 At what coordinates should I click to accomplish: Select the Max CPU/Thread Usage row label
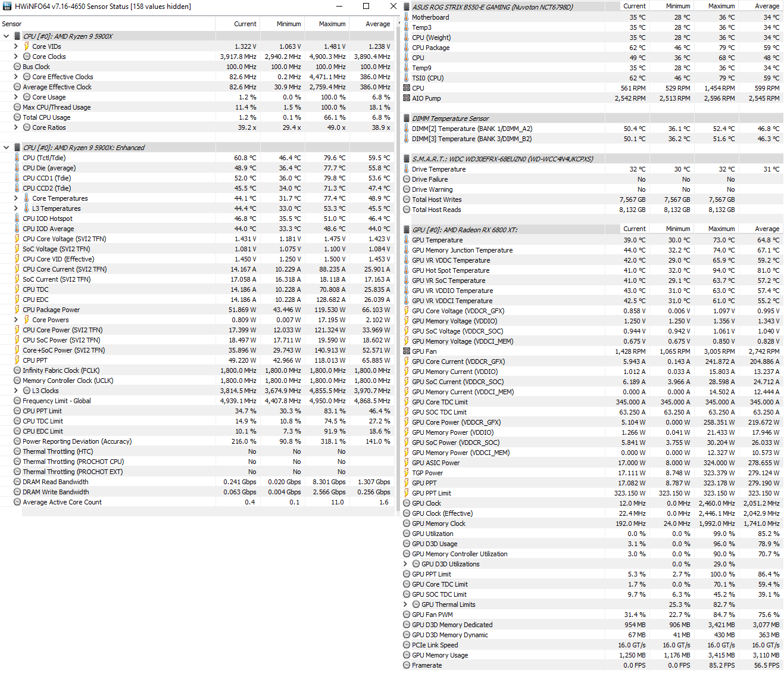coord(57,107)
